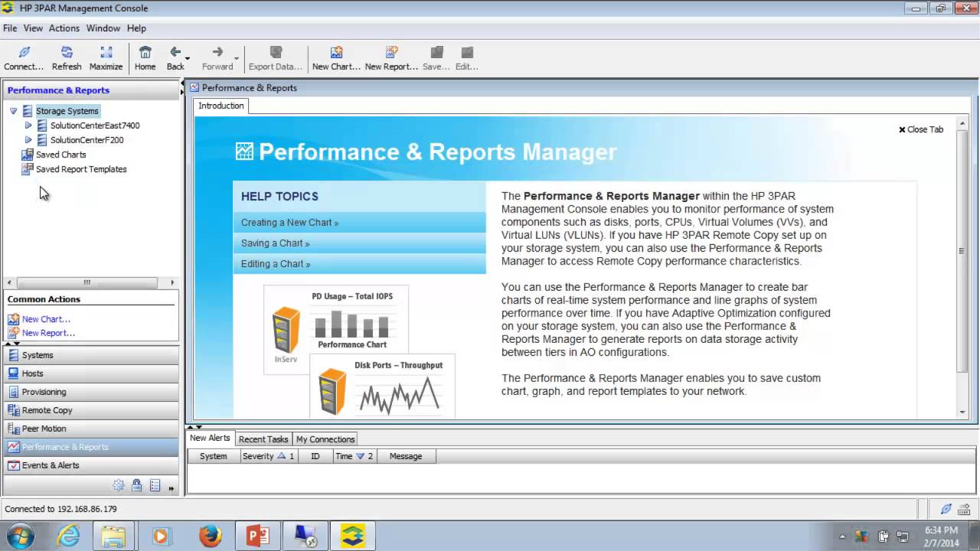
Task: Click the status bar connection link icon
Action: pyautogui.click(x=946, y=509)
